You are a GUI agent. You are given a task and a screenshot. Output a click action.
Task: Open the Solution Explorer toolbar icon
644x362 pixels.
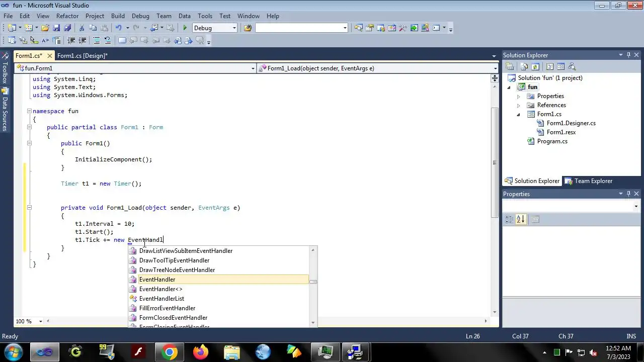point(358,28)
